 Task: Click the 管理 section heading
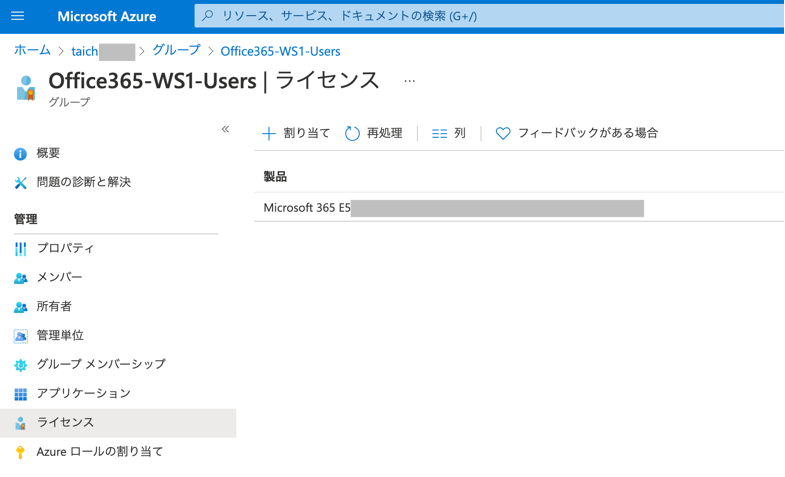click(x=26, y=219)
